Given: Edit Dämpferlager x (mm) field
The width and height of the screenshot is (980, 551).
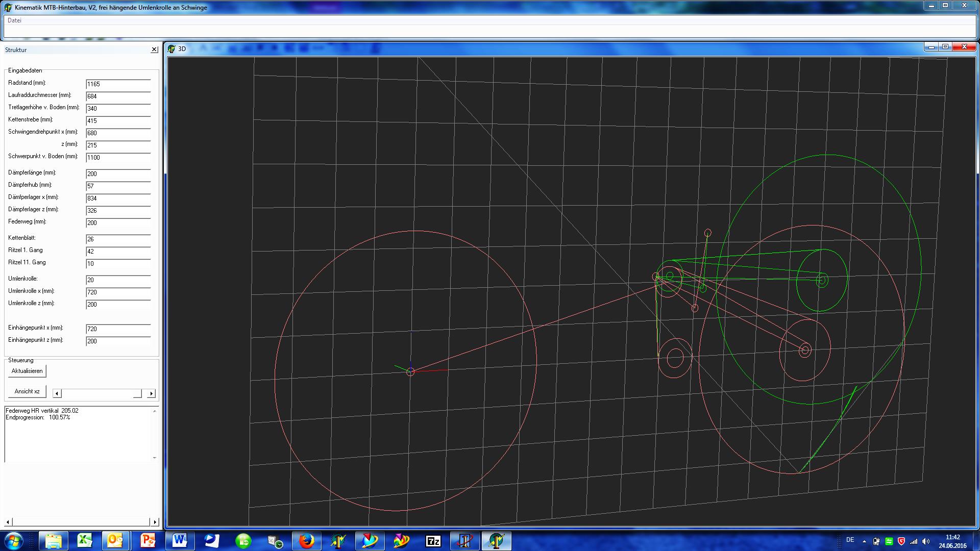Looking at the screenshot, I should [x=118, y=198].
